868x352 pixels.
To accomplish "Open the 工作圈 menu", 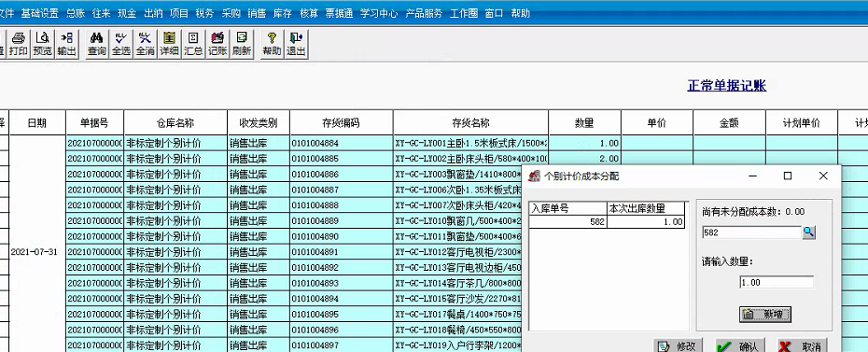I will (x=464, y=14).
